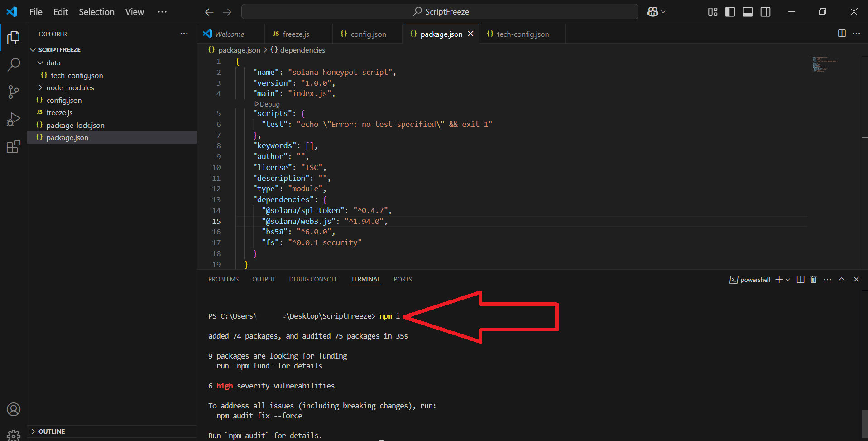Open freeze.js in the explorer tree
The width and height of the screenshot is (868, 441).
tap(112, 112)
